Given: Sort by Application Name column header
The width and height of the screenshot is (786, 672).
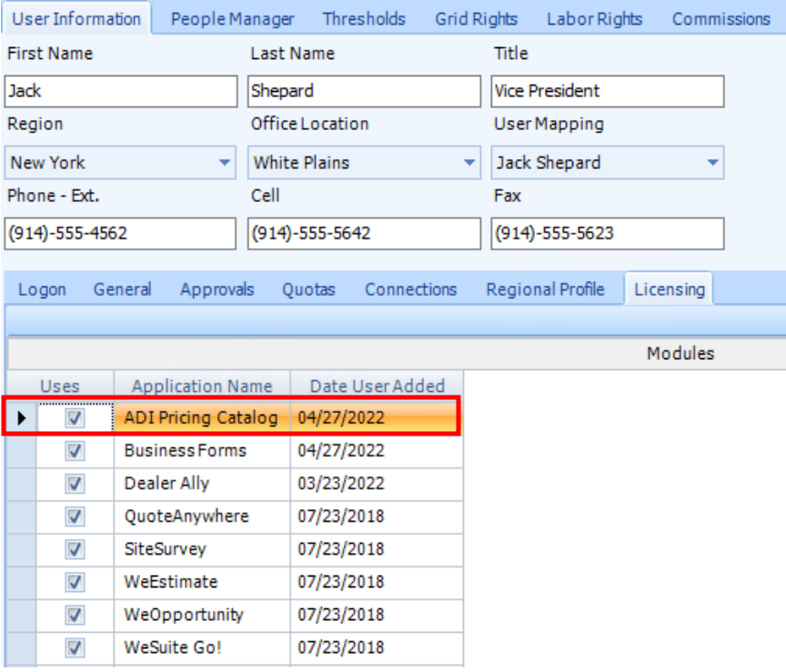Looking at the screenshot, I should click(202, 386).
